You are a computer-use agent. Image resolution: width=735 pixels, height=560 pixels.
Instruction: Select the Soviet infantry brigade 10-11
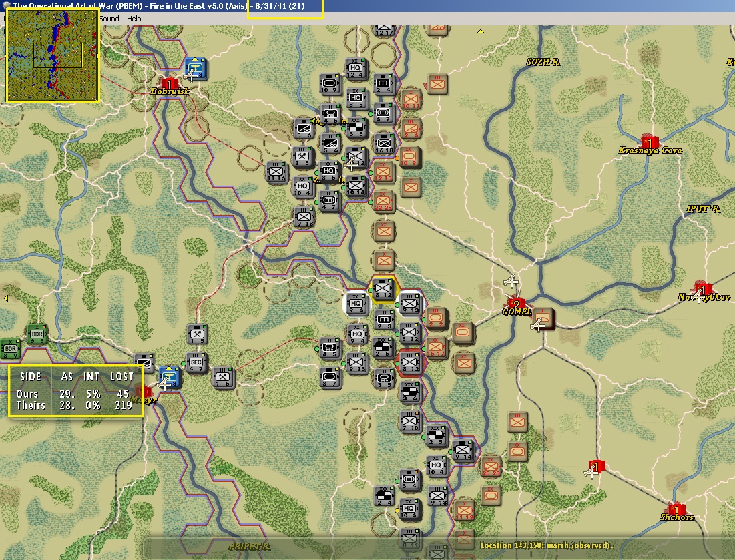click(x=411, y=99)
